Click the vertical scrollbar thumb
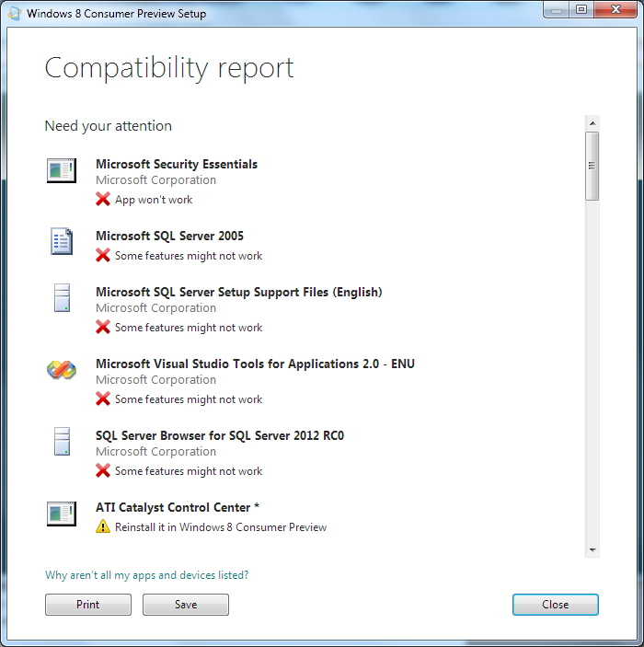Screen dimensions: 644x647 point(592,166)
